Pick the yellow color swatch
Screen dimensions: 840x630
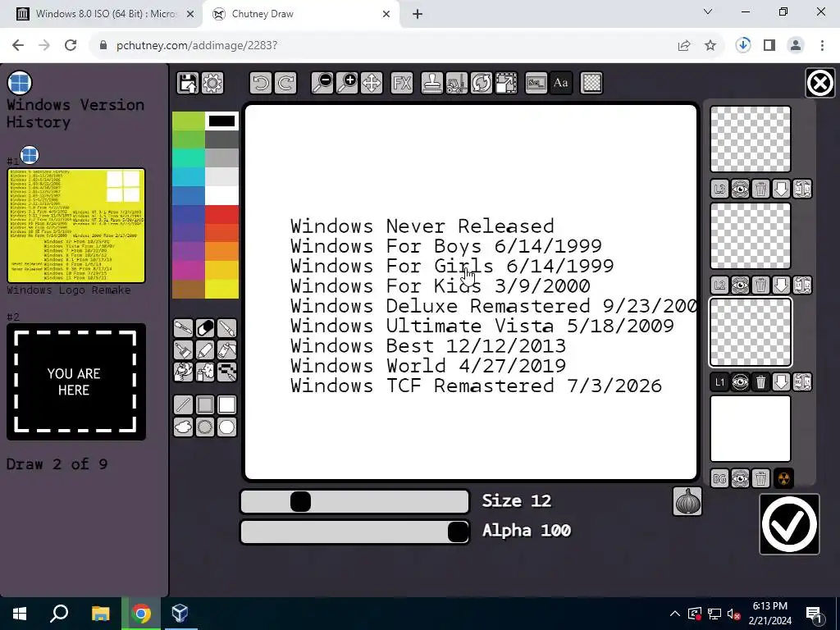(x=221, y=289)
